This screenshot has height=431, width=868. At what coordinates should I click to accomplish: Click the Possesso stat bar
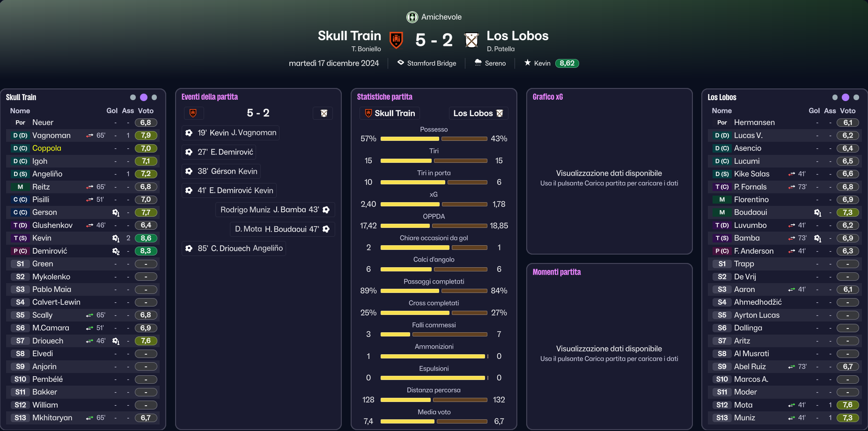tap(434, 139)
